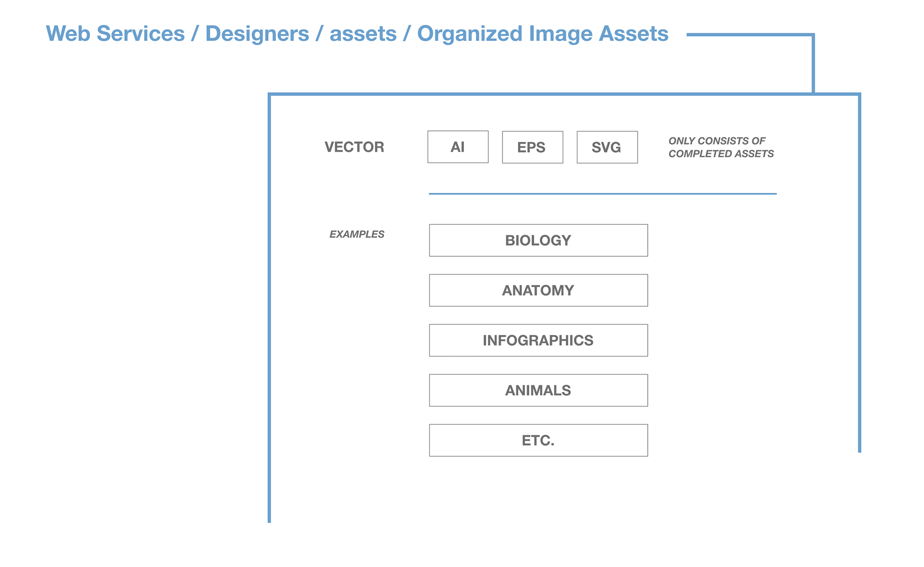This screenshot has width=924, height=567.
Task: Click the ANIMALS category box
Action: point(538,390)
